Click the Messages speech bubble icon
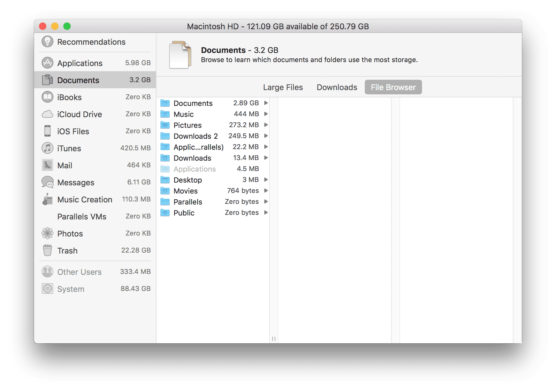This screenshot has width=556, height=392. [47, 182]
